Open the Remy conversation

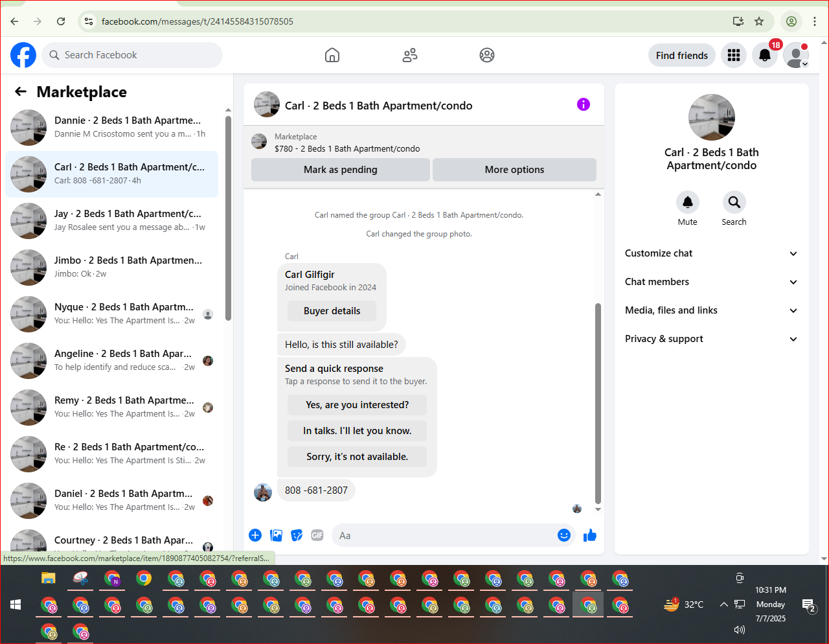[111, 408]
